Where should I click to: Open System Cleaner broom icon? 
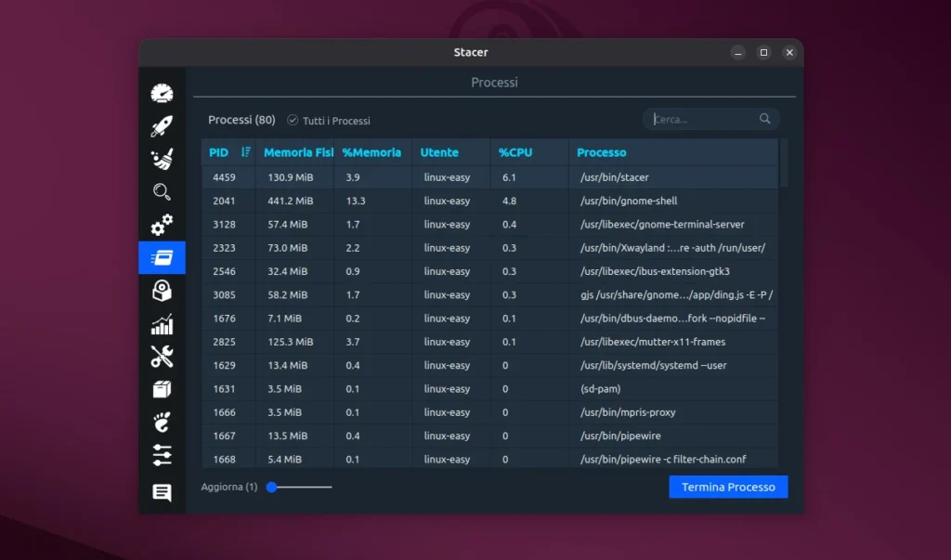(x=162, y=159)
